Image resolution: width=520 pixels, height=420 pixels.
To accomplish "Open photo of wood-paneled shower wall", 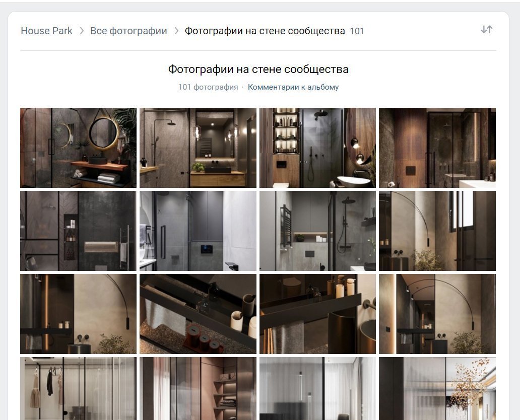I will [437, 148].
